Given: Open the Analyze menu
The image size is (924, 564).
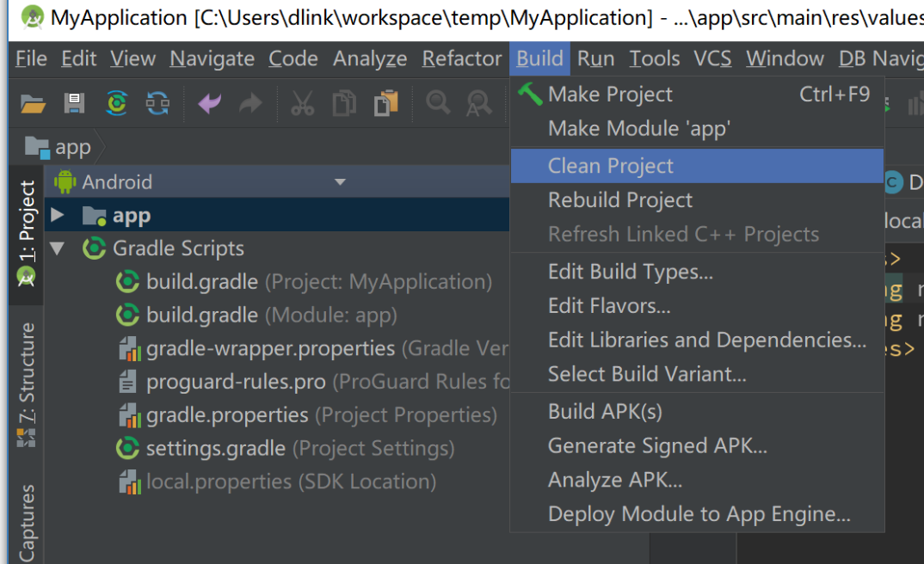Looking at the screenshot, I should [x=369, y=58].
